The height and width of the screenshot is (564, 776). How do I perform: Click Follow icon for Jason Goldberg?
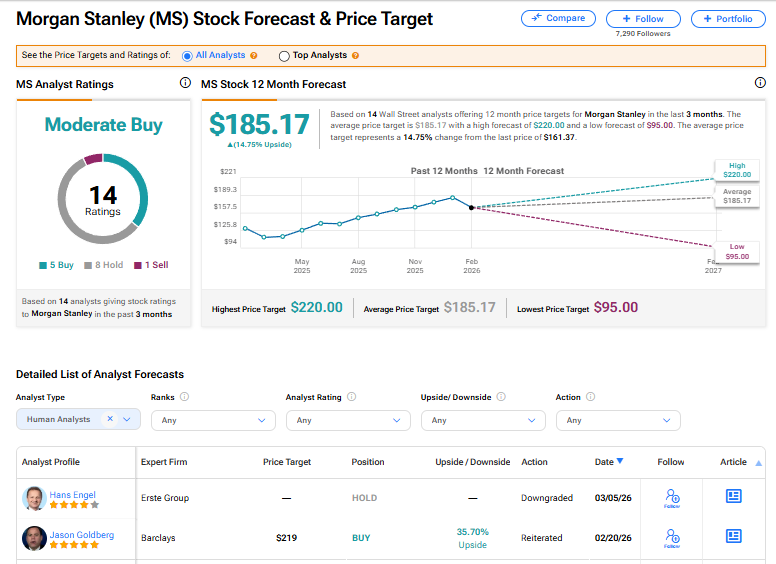(x=672, y=538)
